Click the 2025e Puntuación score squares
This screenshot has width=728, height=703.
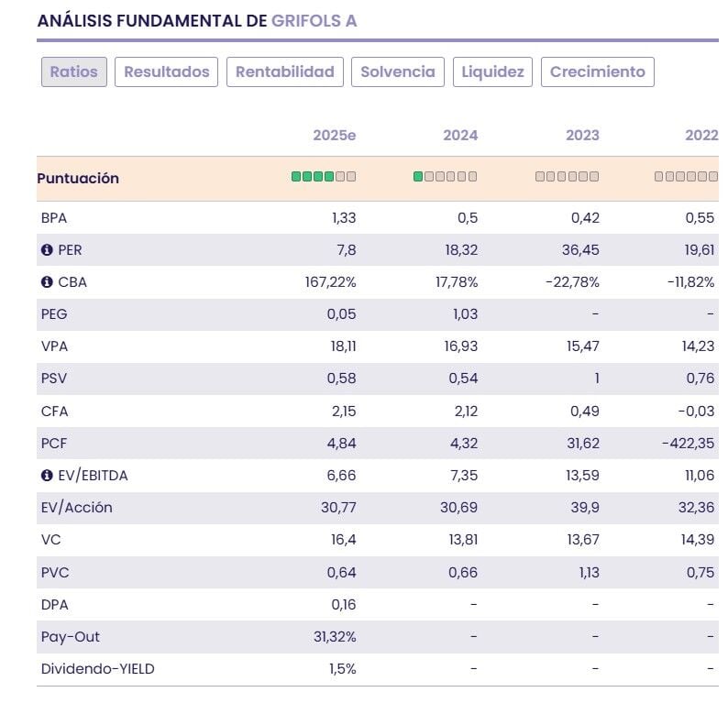click(x=324, y=177)
